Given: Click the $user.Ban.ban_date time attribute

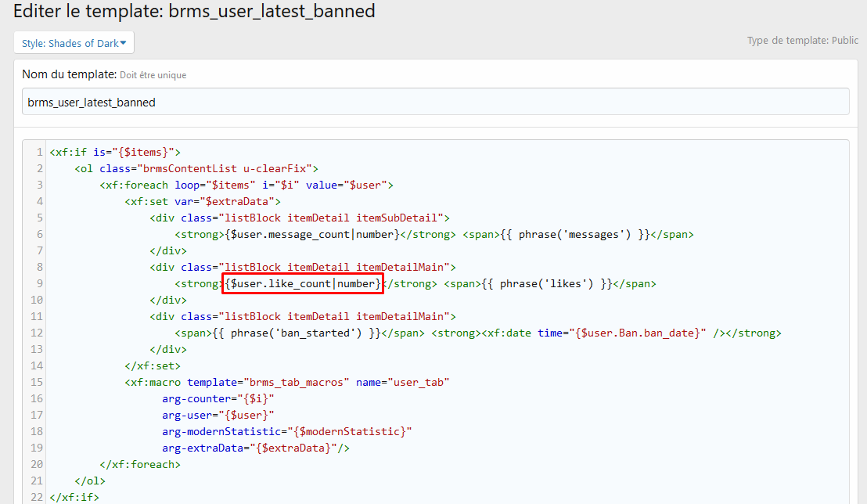Looking at the screenshot, I should tap(636, 333).
